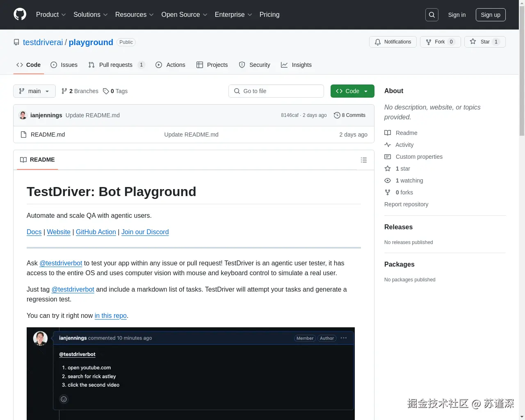
Task: Click ianjennings author name in commit row
Action: click(x=46, y=115)
